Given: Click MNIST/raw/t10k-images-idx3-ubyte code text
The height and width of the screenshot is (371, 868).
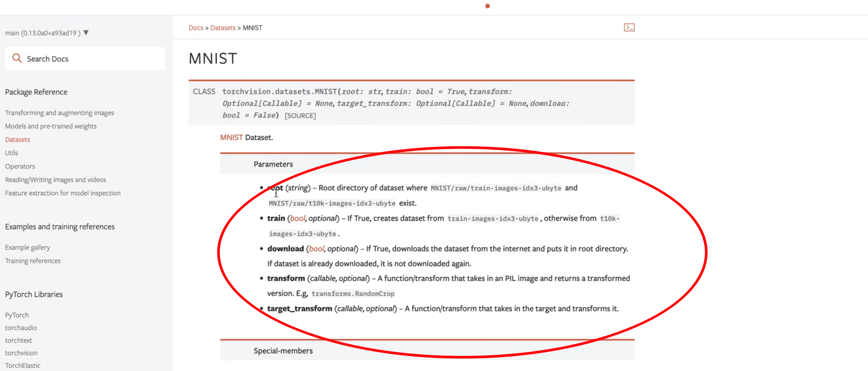Looking at the screenshot, I should coord(332,203).
